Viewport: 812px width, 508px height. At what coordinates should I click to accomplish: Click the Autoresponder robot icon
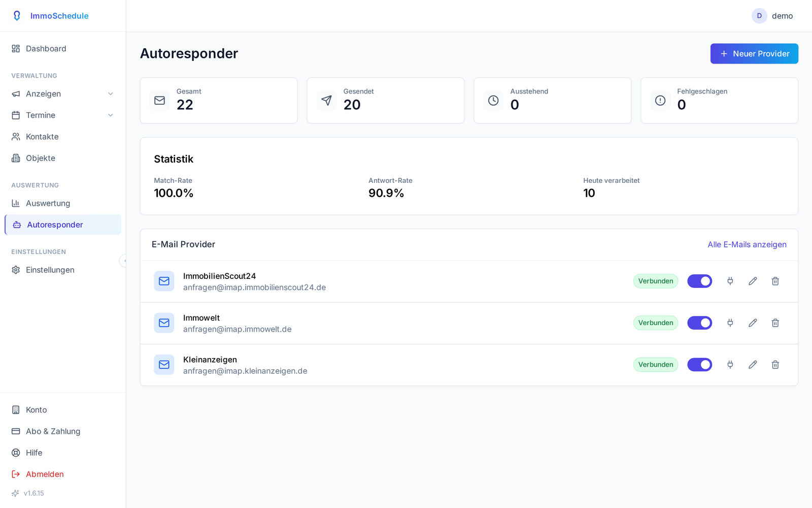click(x=17, y=225)
